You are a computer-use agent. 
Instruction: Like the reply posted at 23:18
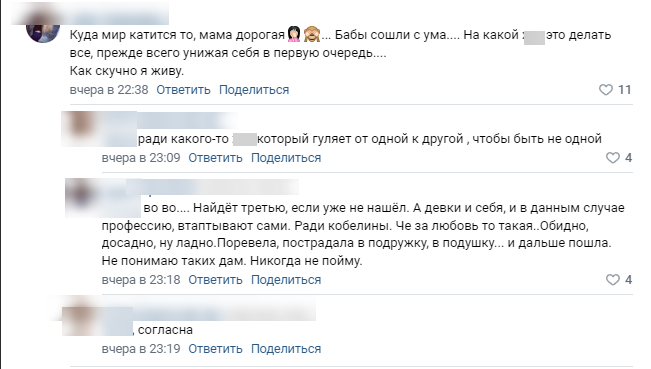point(613,280)
